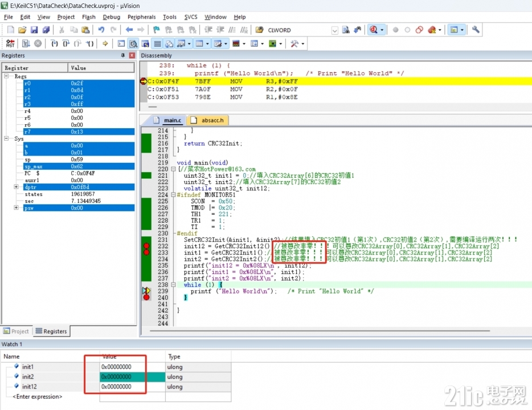532x410 pixels.
Task: Run the program
Action: pyautogui.click(x=26, y=43)
